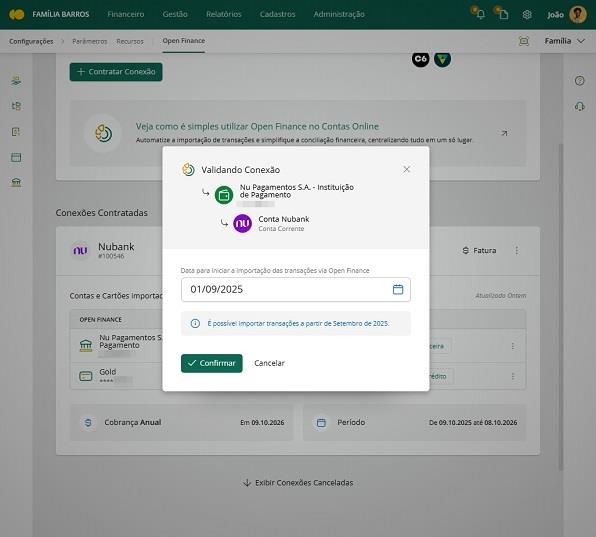The height and width of the screenshot is (537, 596).
Task: Click the second left sidebar hierarchy icon
Action: click(16, 106)
